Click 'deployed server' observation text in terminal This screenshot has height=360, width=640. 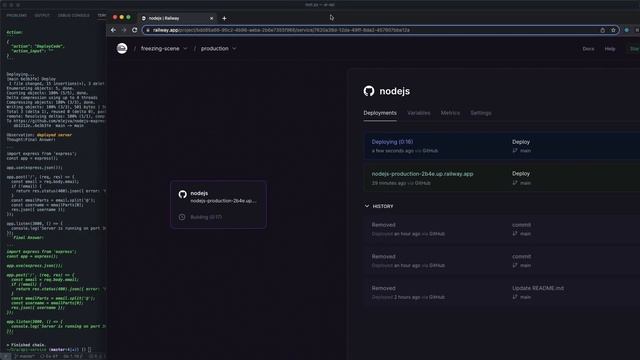click(x=54, y=135)
